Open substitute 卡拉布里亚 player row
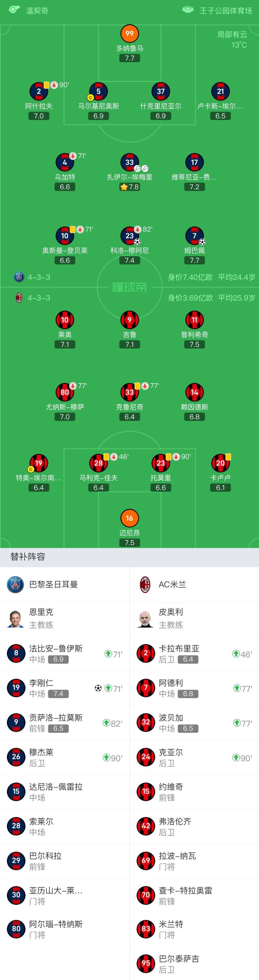 pyautogui.click(x=194, y=654)
